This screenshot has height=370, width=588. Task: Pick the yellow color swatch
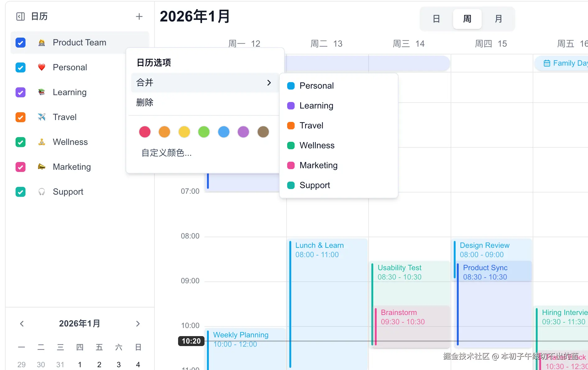coord(184,132)
